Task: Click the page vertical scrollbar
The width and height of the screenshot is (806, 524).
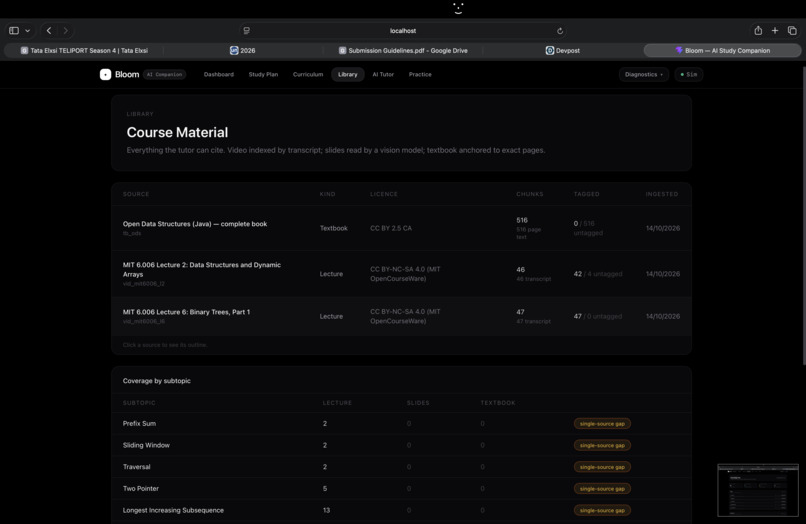Action: pyautogui.click(x=803, y=216)
